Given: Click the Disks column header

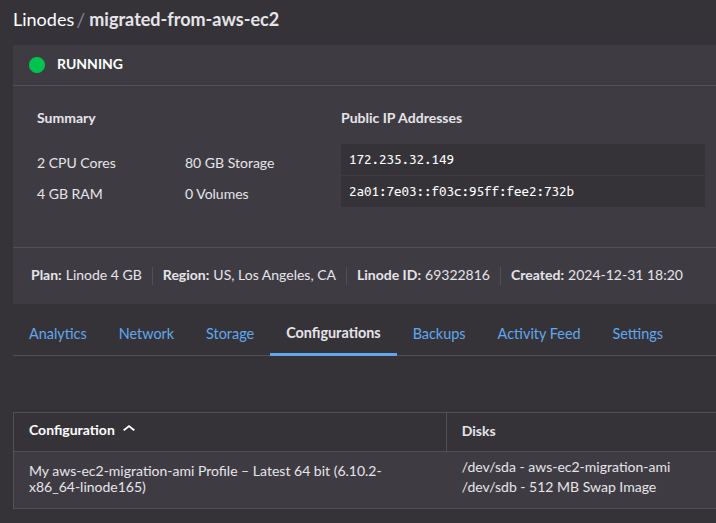Looking at the screenshot, I should 479,431.
